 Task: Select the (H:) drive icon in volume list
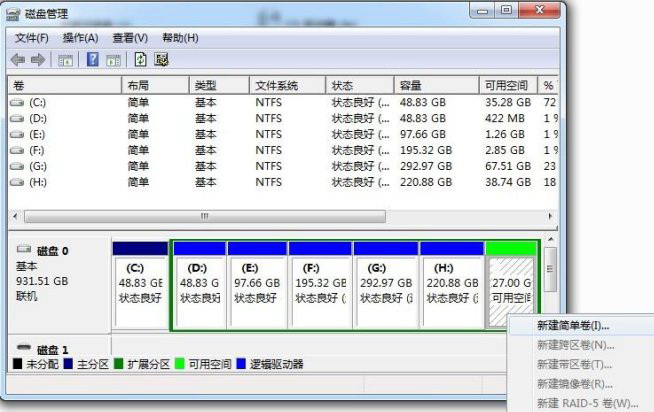(x=17, y=183)
